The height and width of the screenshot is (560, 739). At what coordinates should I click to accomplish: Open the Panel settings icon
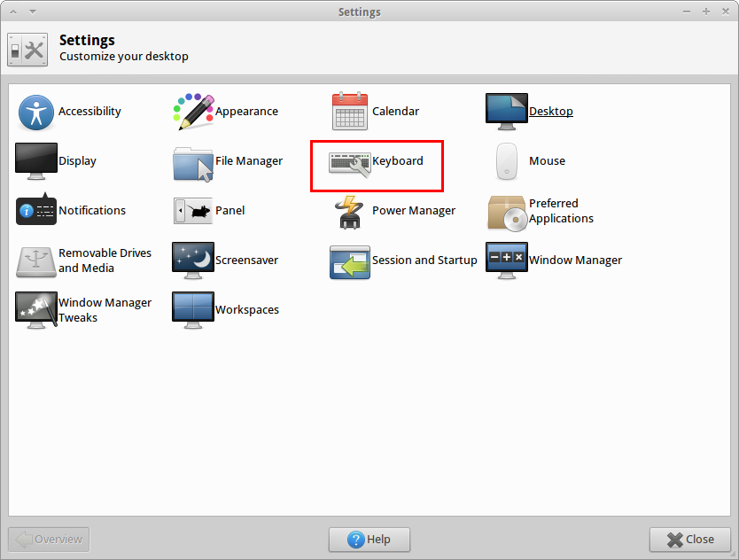(193, 211)
